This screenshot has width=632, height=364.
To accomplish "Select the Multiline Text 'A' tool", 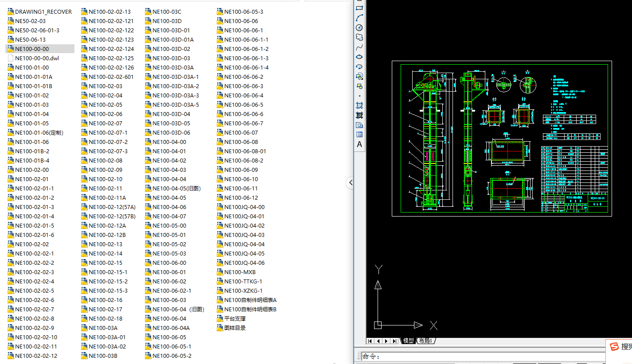I will tap(359, 144).
